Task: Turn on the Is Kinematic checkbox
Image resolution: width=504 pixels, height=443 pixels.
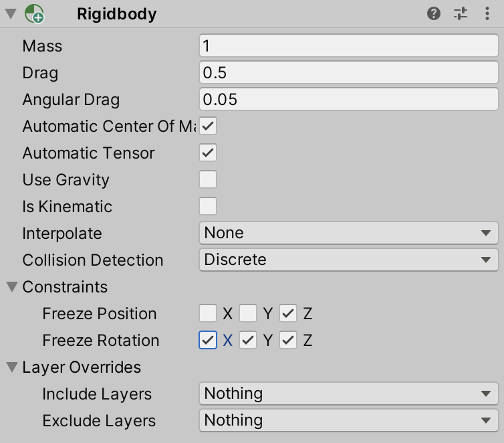Action: (x=208, y=206)
